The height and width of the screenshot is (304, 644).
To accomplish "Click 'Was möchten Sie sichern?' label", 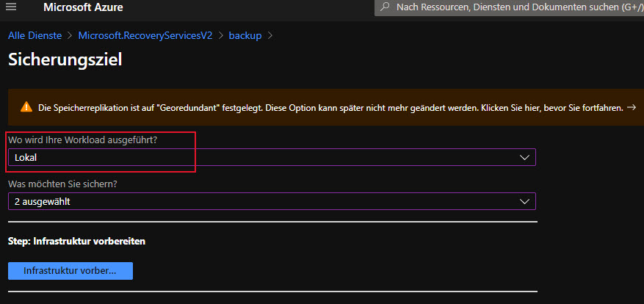I will coord(63,184).
